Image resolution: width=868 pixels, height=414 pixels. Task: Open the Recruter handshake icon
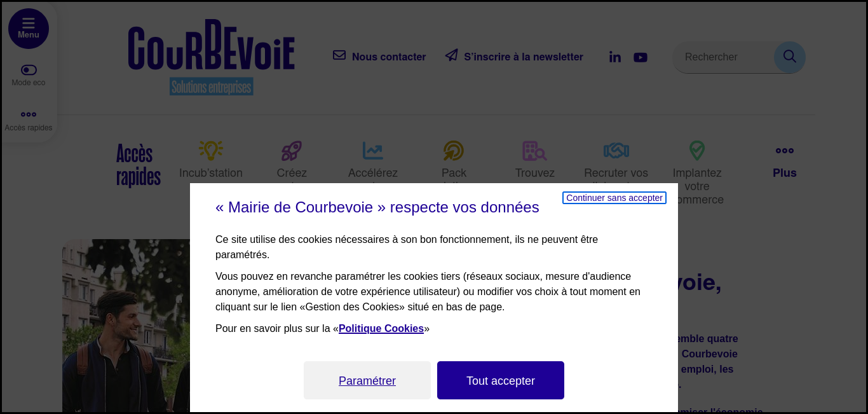pyautogui.click(x=616, y=151)
